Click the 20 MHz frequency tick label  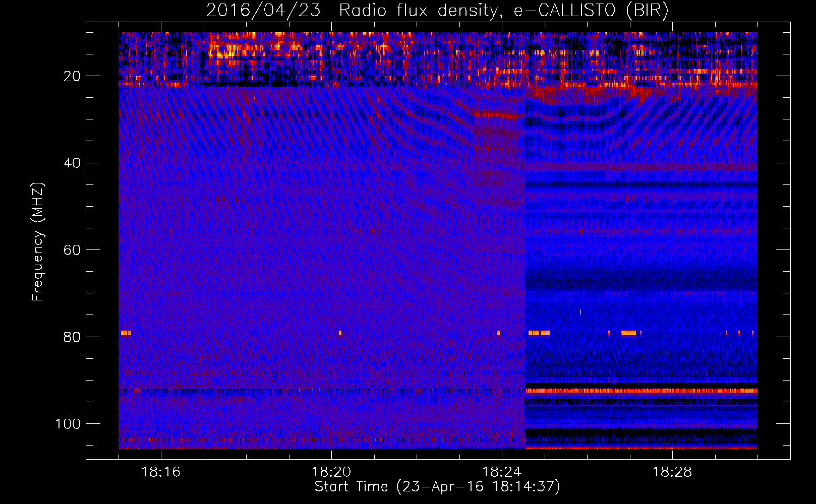pyautogui.click(x=72, y=76)
